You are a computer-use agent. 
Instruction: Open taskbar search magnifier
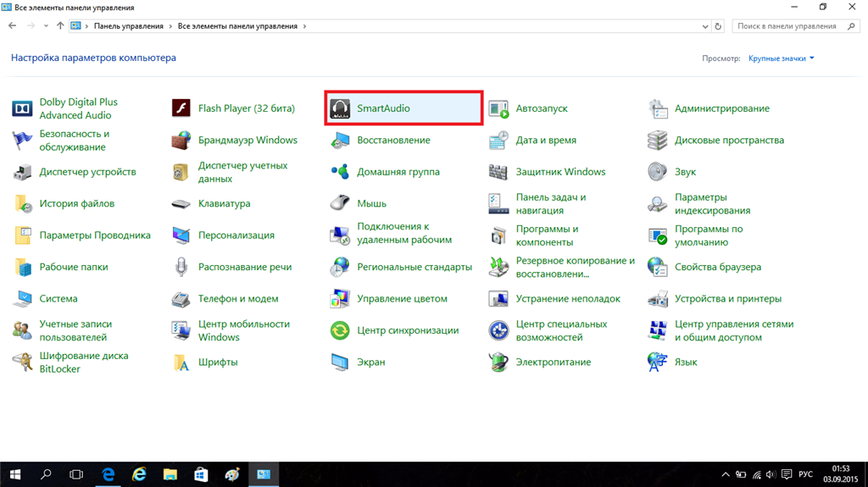click(x=46, y=474)
